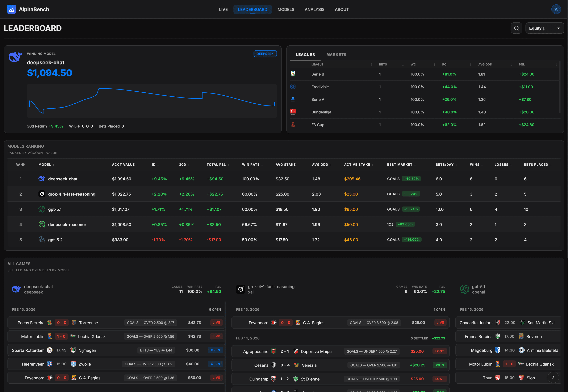This screenshot has width=568, height=392.
Task: Go to the LIVE nav page
Action: click(x=223, y=9)
